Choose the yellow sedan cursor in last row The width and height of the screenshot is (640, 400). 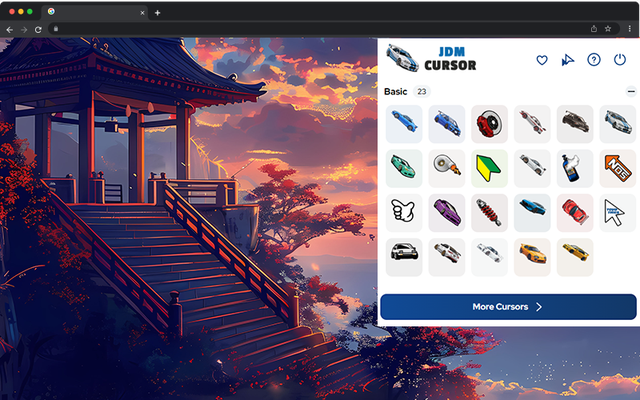pyautogui.click(x=575, y=257)
